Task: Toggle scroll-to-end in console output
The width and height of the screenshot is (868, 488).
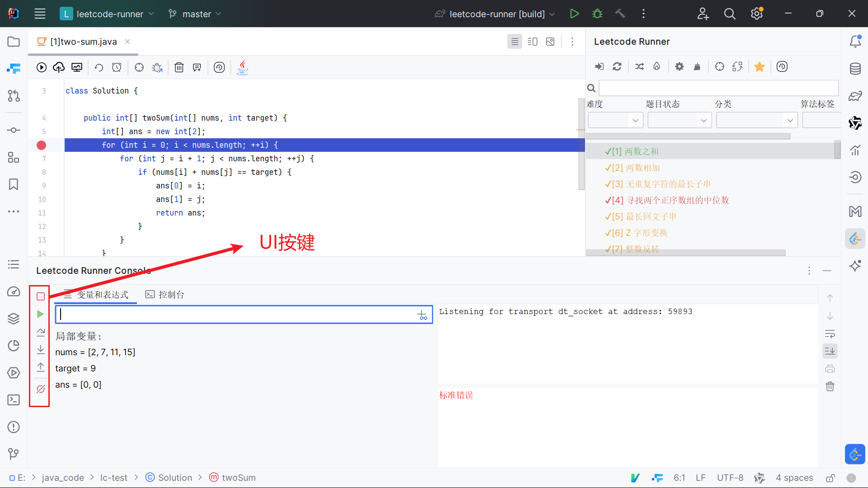Action: [x=830, y=351]
